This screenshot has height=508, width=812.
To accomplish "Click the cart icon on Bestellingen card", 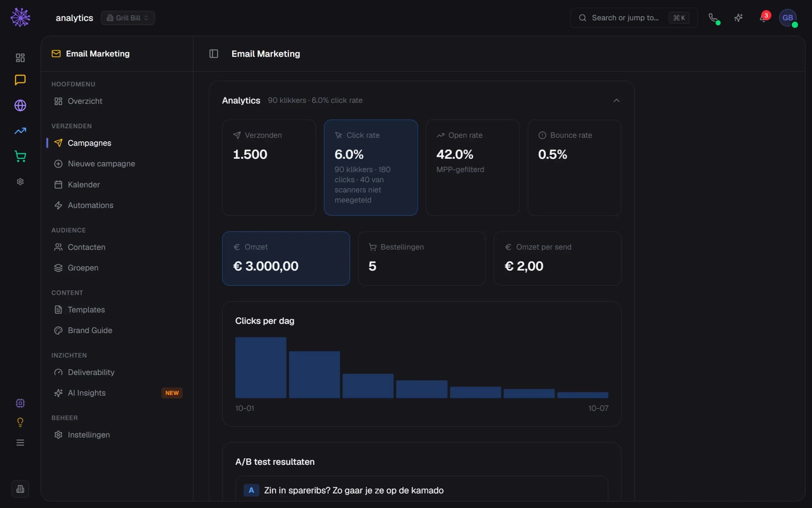I will click(x=373, y=247).
